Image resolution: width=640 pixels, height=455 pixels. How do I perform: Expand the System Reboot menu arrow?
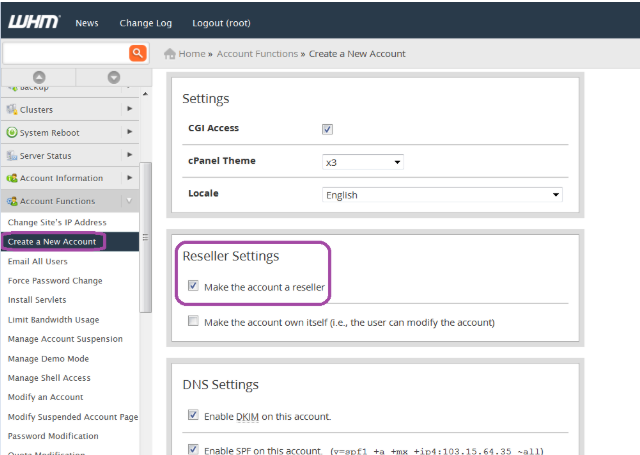[x=130, y=131]
